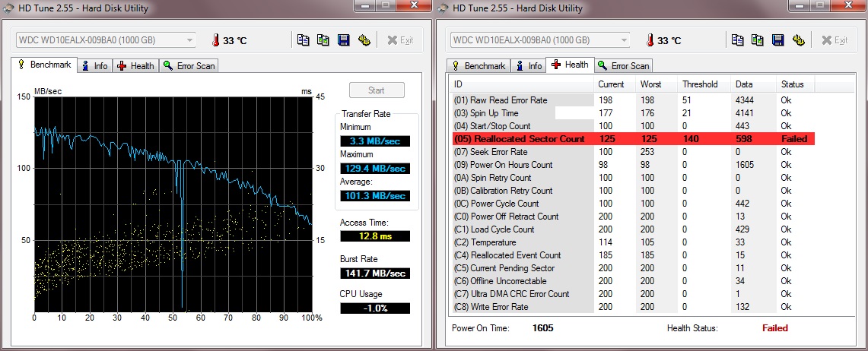
Task: Select Offline Uncorrectable row
Action: (x=633, y=281)
